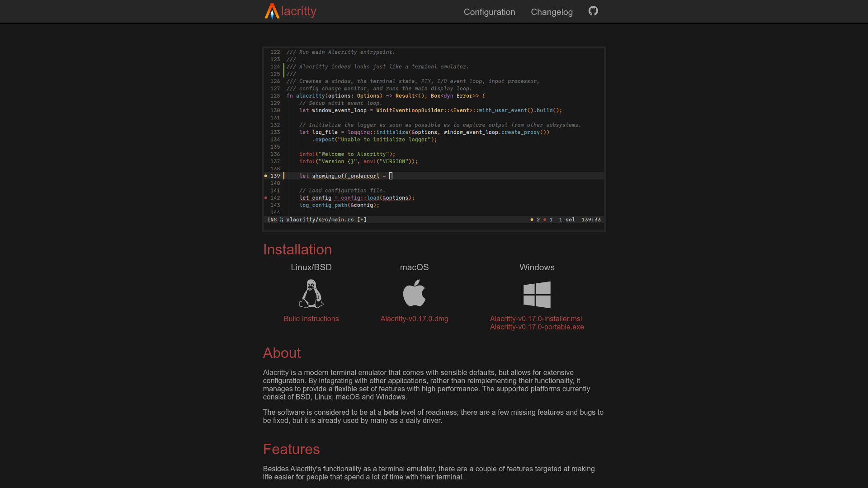Open the Changelog page
This screenshot has width=868, height=488.
pyautogui.click(x=552, y=12)
